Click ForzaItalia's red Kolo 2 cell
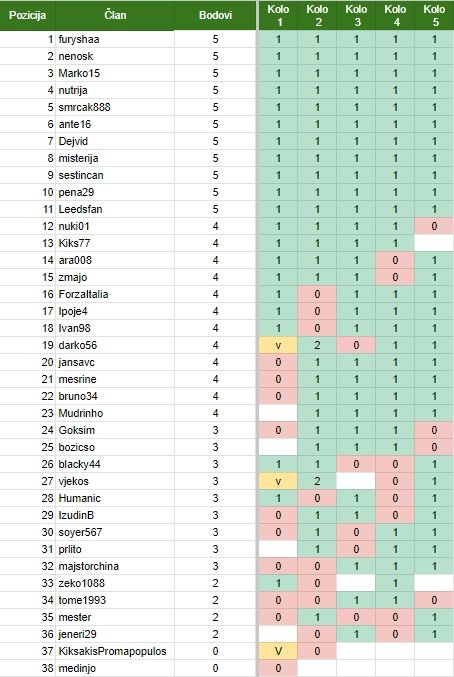The width and height of the screenshot is (454, 677). (317, 294)
